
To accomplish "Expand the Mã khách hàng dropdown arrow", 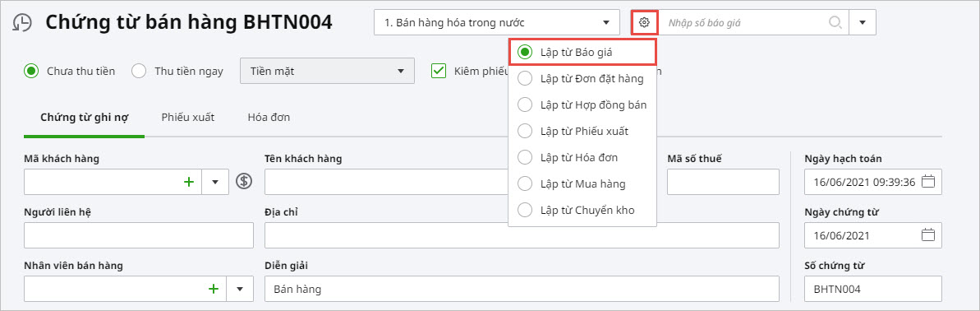I will (215, 182).
